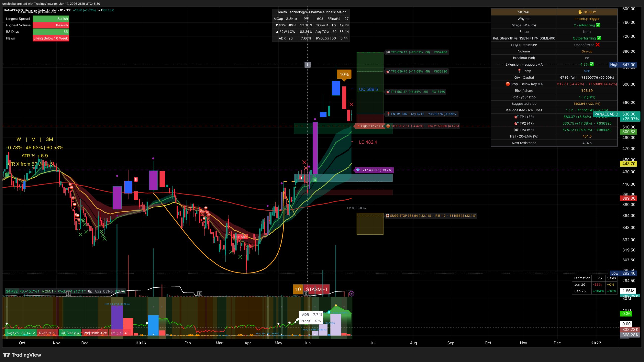Click the diamond icon in the EV1Y label
This screenshot has height=362, width=644.
pyautogui.click(x=358, y=170)
